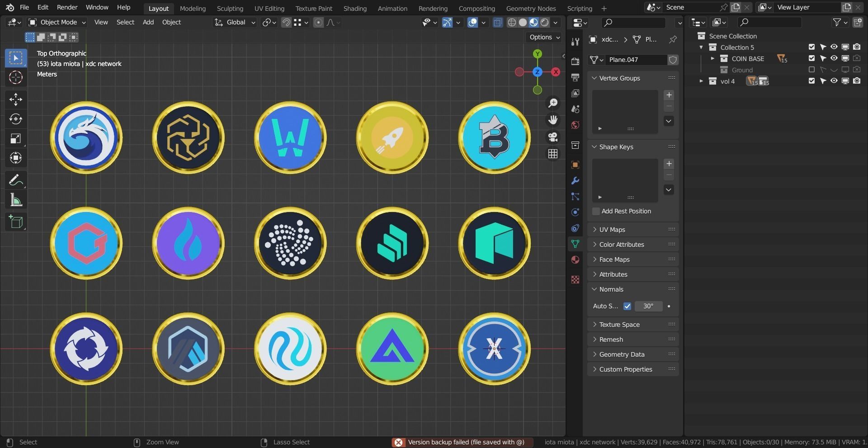The width and height of the screenshot is (868, 448).
Task: Toggle Collection 5 exclude checkbox
Action: (811, 47)
